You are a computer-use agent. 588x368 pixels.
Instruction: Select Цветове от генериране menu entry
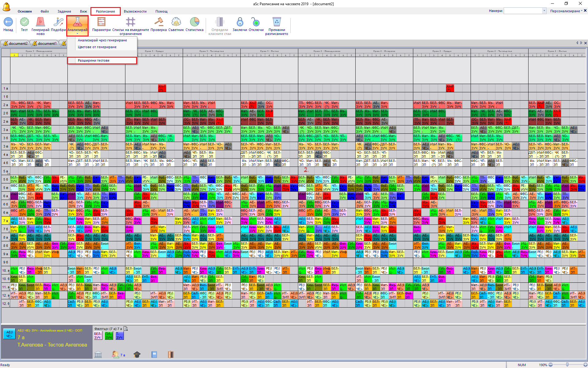[x=97, y=47]
